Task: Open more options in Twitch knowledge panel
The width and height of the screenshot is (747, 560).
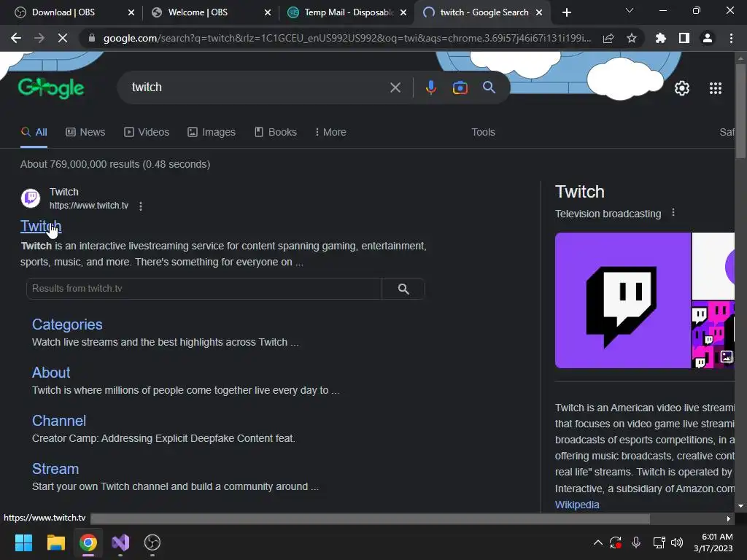Action: point(673,212)
